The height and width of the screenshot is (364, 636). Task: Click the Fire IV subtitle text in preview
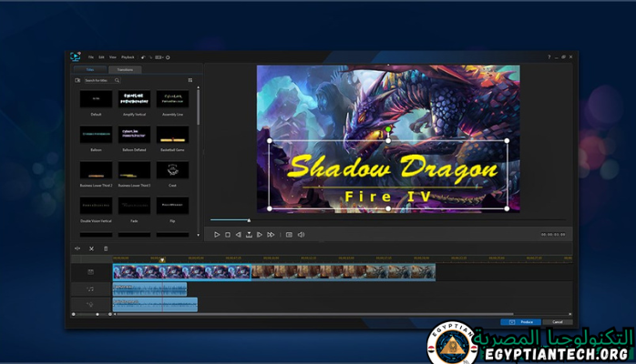[x=387, y=197]
